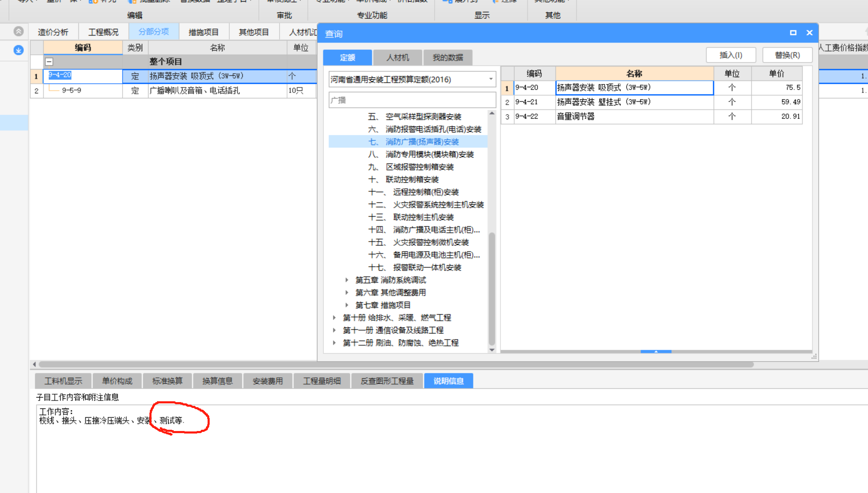
Task: Close the 查询 dialog
Action: [809, 33]
